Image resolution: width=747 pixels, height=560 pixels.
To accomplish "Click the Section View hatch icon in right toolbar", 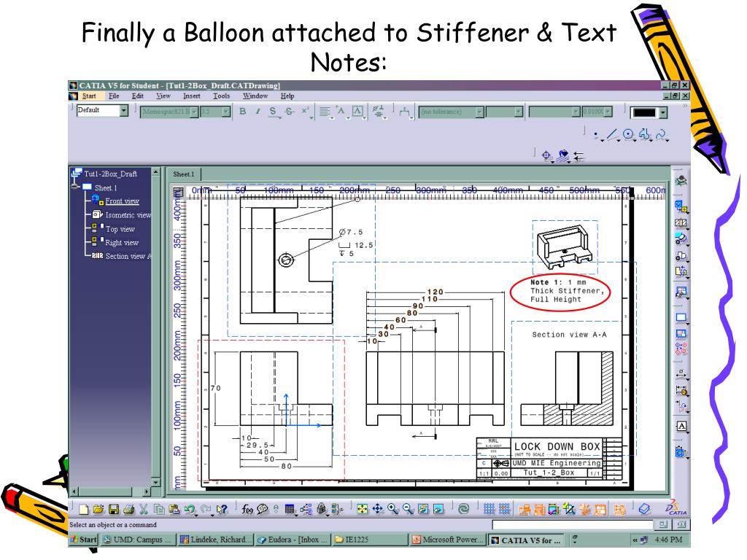I will tap(681, 222).
